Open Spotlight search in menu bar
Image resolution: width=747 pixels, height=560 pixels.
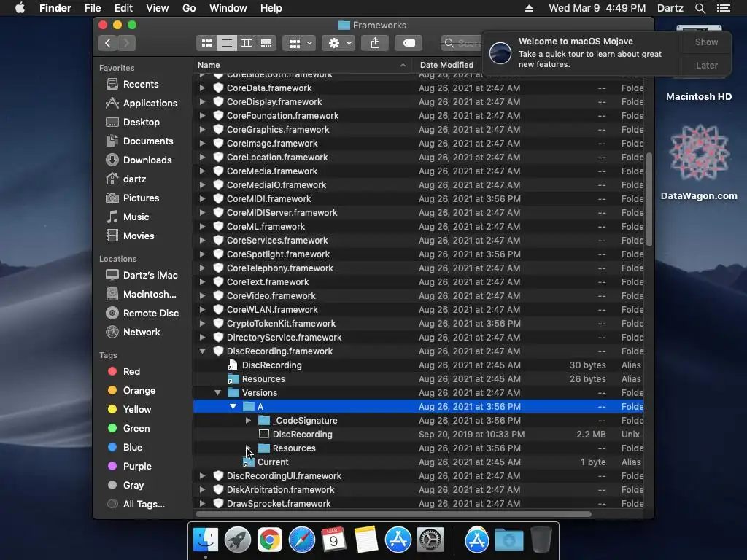(700, 8)
